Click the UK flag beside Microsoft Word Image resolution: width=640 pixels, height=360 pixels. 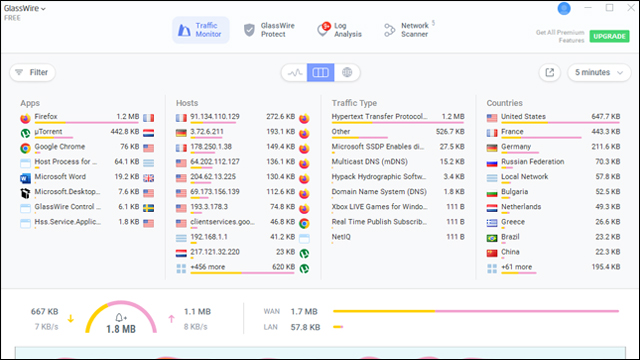149,178
